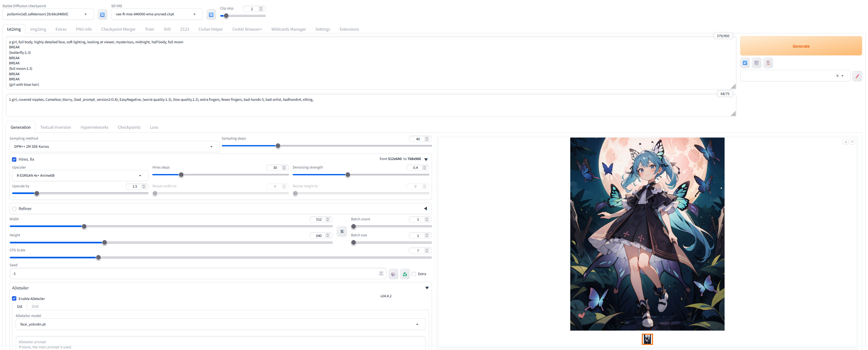
Task: Open the Checkpoints tab
Action: pos(129,127)
